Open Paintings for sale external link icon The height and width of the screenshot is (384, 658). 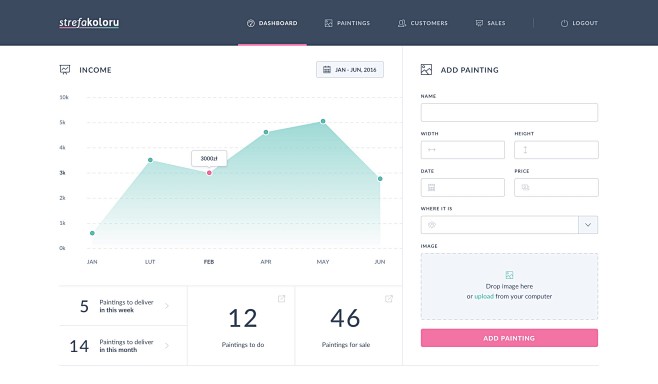pyautogui.click(x=389, y=298)
